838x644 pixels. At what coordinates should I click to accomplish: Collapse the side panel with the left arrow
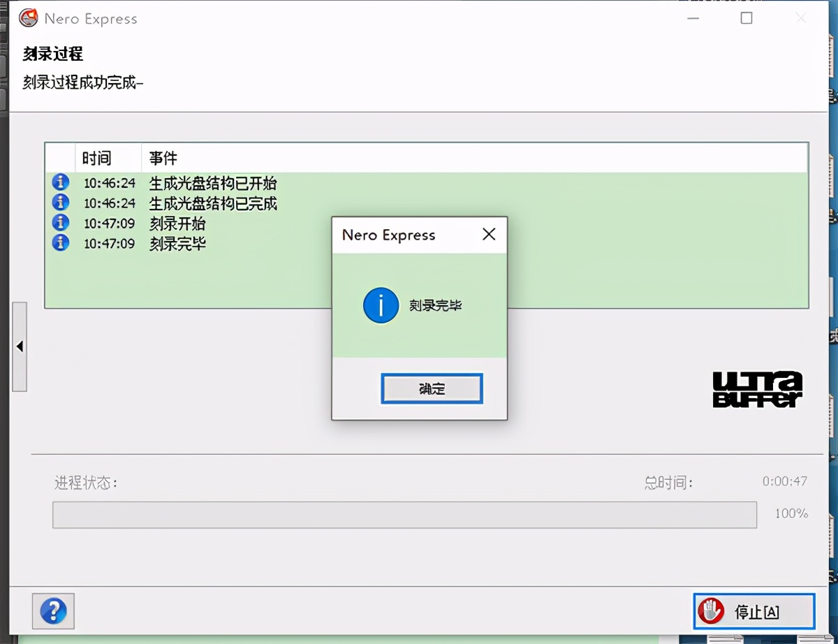click(x=20, y=346)
